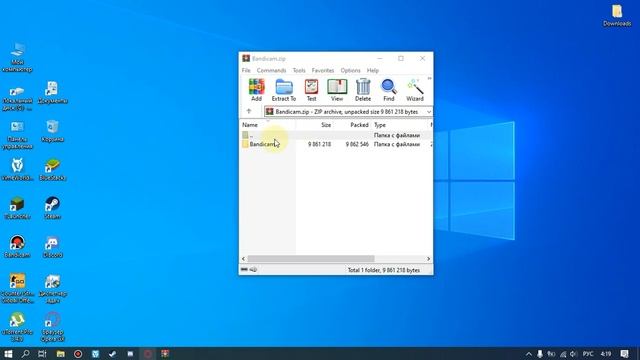
Task: Select the Recycle Bin desktop icon
Action: pyautogui.click(x=52, y=131)
